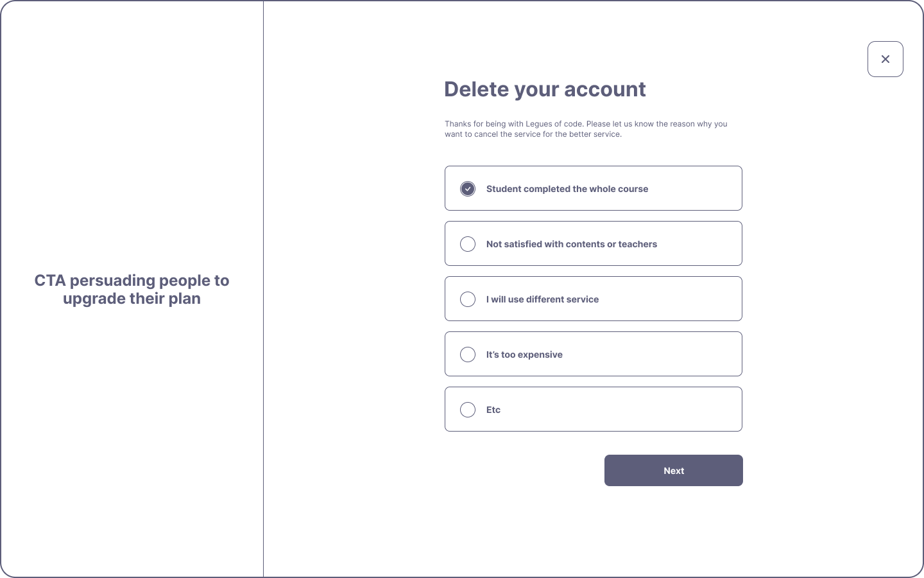Click the "Student completed the whole course" label text
The width and height of the screenshot is (924, 578).
tap(567, 189)
